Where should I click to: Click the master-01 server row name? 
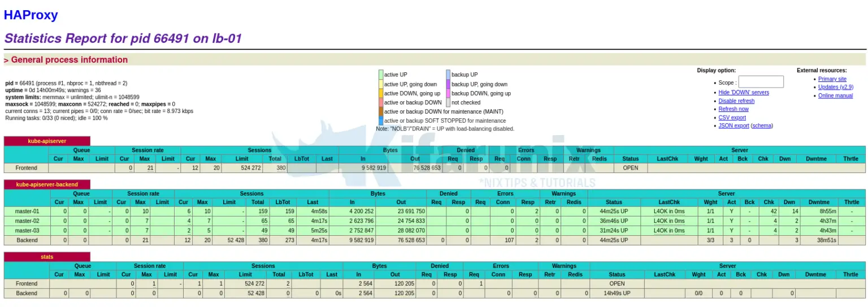(27, 211)
